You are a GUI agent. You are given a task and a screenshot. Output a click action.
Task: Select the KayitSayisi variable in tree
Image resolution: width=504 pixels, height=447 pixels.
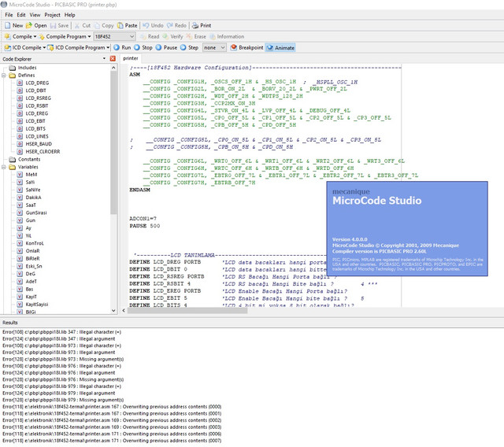point(37,305)
